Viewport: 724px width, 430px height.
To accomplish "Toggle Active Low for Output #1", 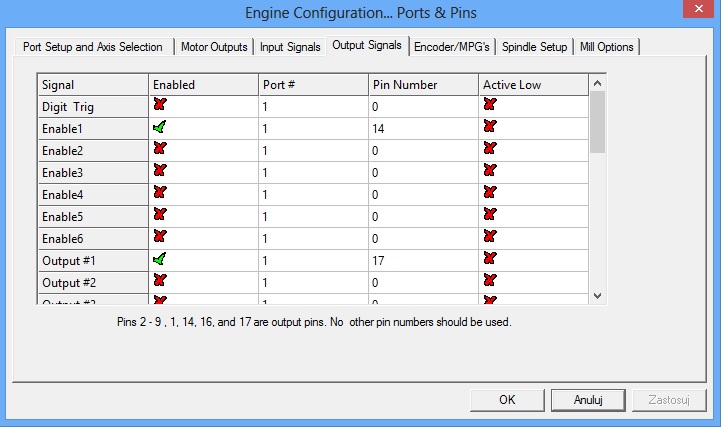I will pyautogui.click(x=490, y=259).
